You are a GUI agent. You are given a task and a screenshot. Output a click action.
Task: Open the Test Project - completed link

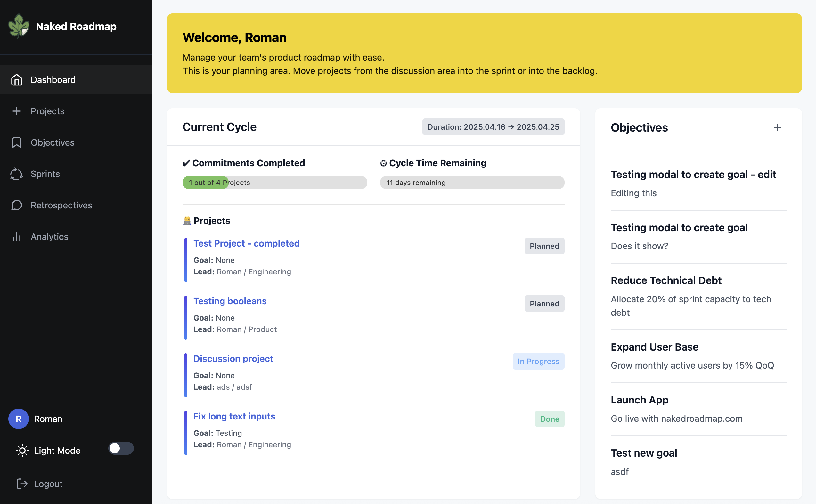(x=246, y=243)
